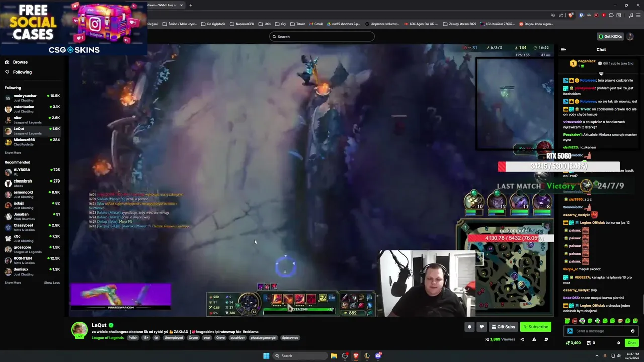This screenshot has width=644, height=362.
Task: Click jadajx's avatar in Recommended
Action: (x=8, y=205)
